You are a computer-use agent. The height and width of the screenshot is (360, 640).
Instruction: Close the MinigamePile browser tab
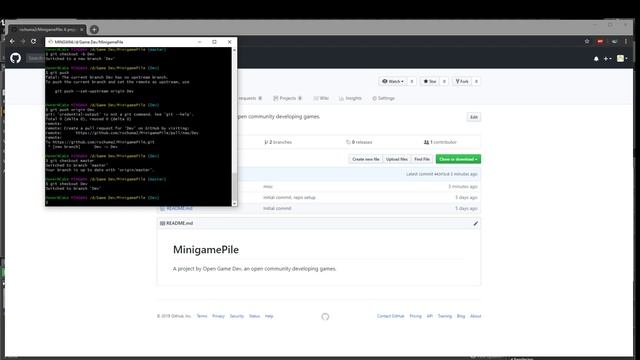coord(82,29)
